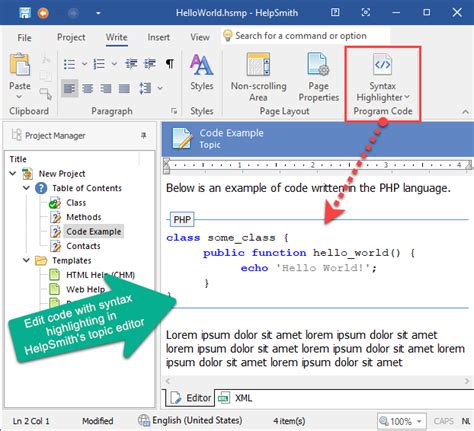Collapse the New Project tree node
This screenshot has height=431, width=474.
click(x=13, y=173)
